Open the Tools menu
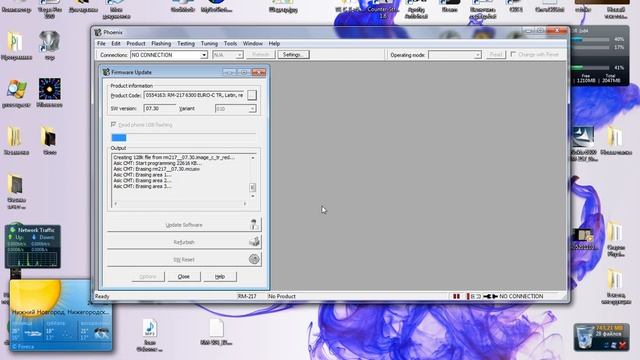This screenshot has width=640, height=360. pyautogui.click(x=230, y=43)
